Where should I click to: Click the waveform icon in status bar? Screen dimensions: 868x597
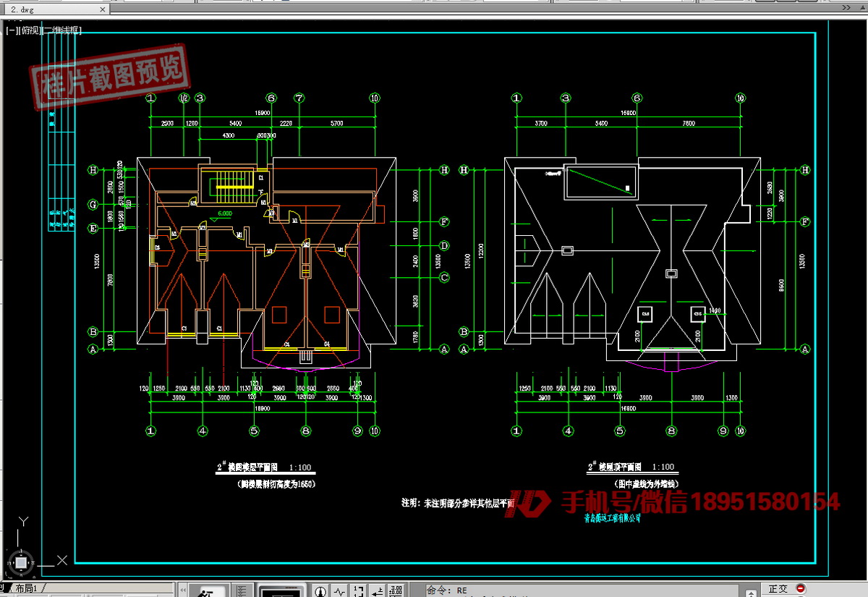[339, 590]
